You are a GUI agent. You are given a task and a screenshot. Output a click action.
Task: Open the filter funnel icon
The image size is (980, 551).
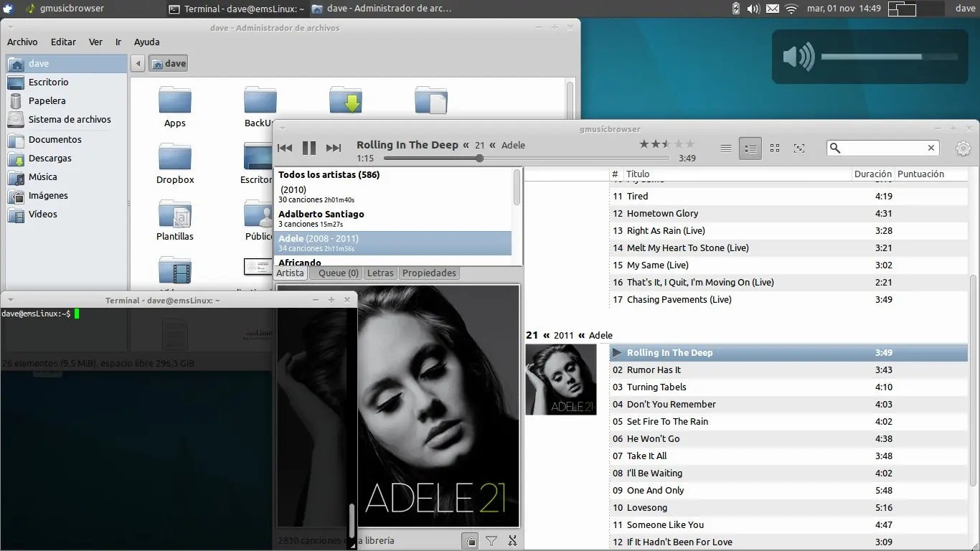491,541
